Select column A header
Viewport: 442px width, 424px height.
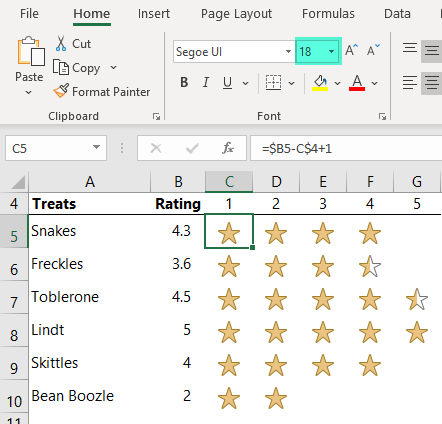coord(90,182)
